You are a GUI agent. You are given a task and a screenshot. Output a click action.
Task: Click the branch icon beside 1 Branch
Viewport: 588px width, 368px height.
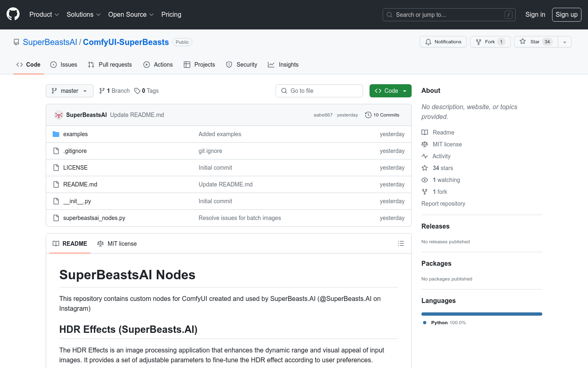coord(102,91)
